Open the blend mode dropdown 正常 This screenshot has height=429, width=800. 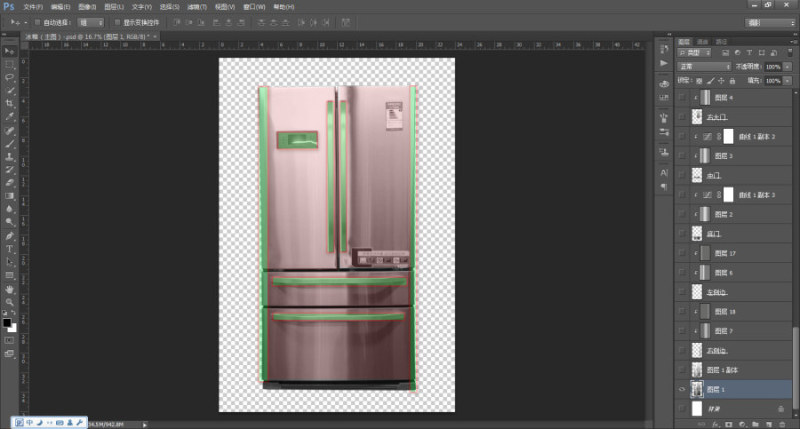(704, 66)
